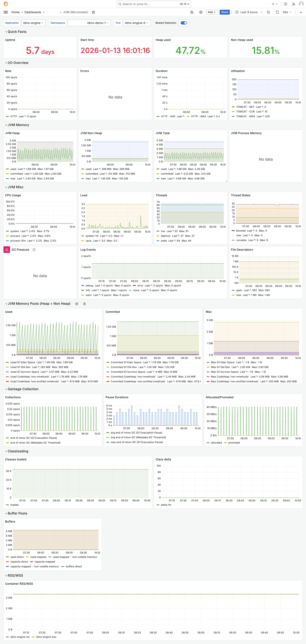Refresh the dashboard via refresh icon
The width and height of the screenshot is (306, 644).
pos(277,12)
